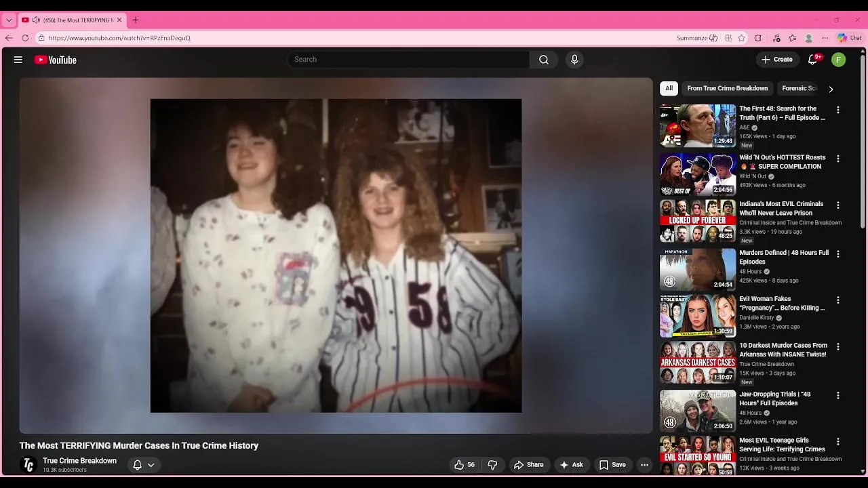The image size is (868, 488).
Task: Click the video title text
Action: [x=139, y=445]
